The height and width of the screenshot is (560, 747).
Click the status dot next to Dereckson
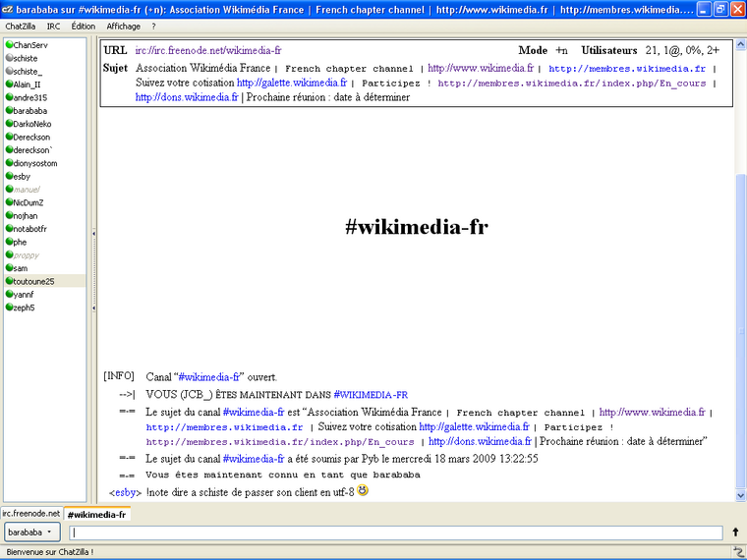click(x=9, y=137)
